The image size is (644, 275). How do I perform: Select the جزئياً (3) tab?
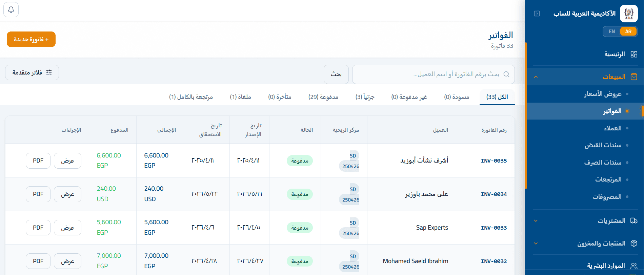click(365, 97)
